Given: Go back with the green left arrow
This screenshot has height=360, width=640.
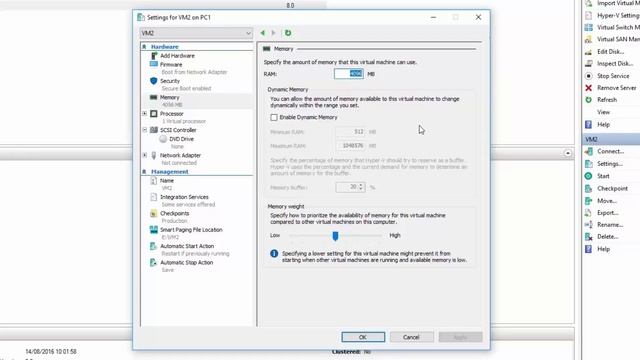Looking at the screenshot, I should (x=263, y=33).
